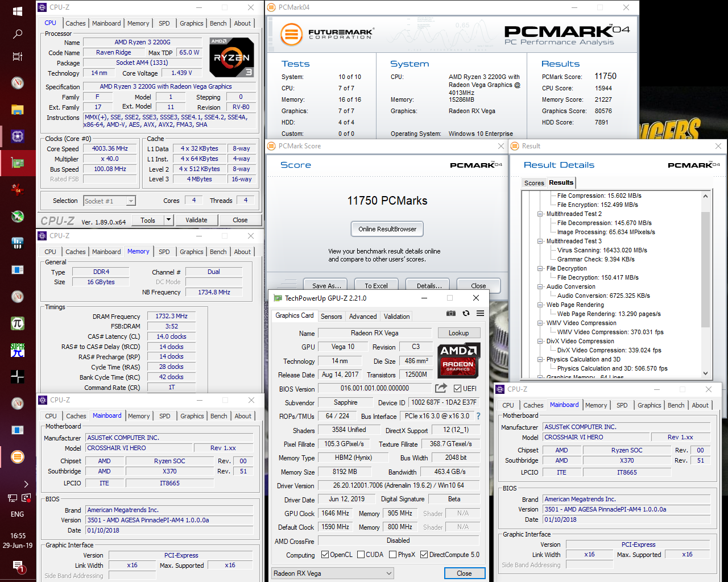Open the Windows Start menu
Screen dimensions: 728x582
coord(18,11)
